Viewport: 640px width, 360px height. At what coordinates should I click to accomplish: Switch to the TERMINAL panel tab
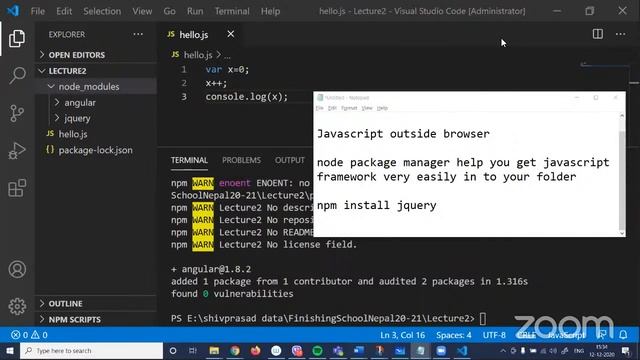coord(189,160)
